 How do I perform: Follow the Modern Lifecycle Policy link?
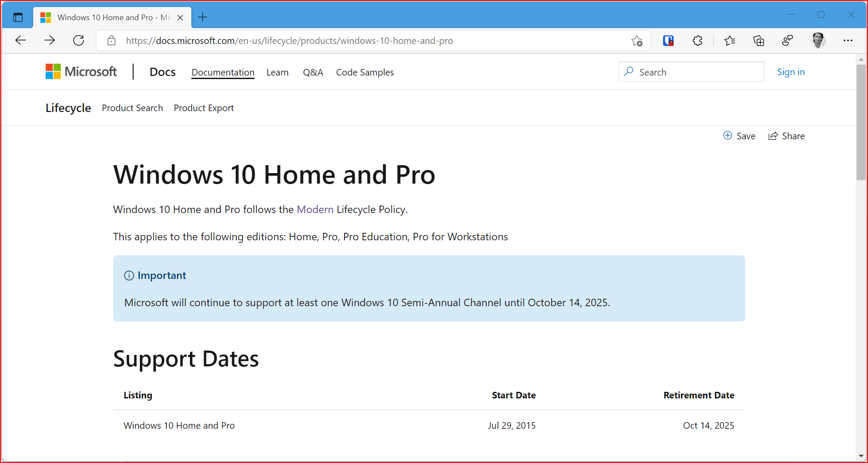tap(315, 210)
